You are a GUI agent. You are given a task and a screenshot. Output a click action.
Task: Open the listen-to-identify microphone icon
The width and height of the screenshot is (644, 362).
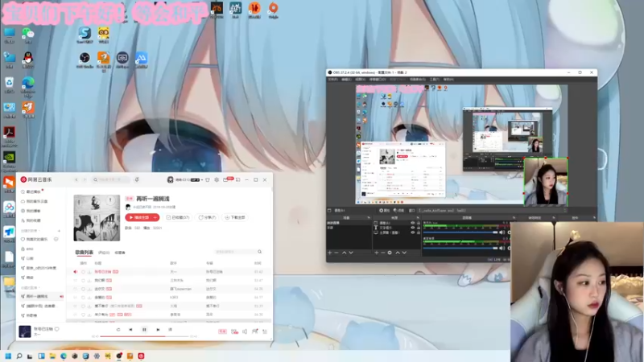pos(137,179)
